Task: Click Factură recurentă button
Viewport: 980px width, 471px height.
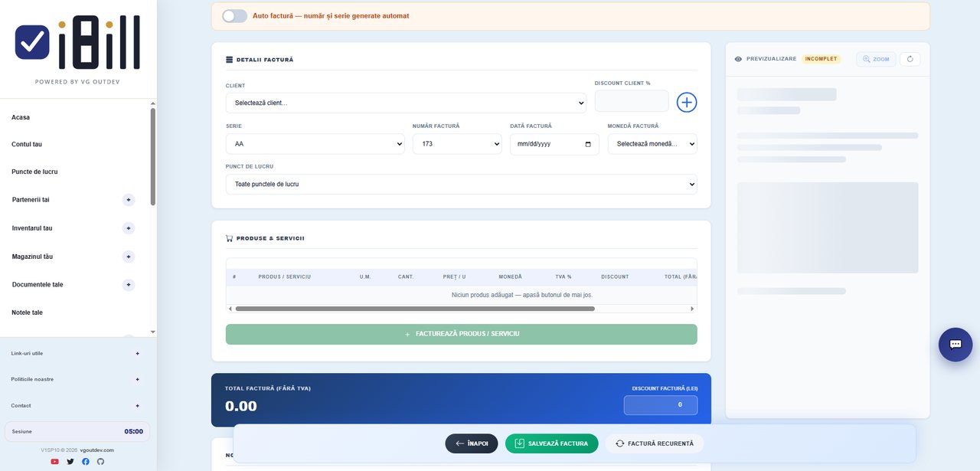Action: [654, 443]
